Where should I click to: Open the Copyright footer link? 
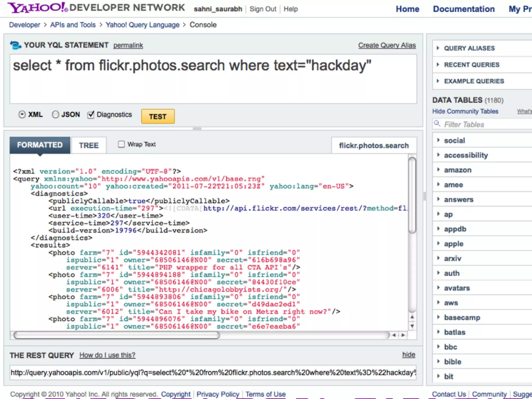click(x=176, y=394)
